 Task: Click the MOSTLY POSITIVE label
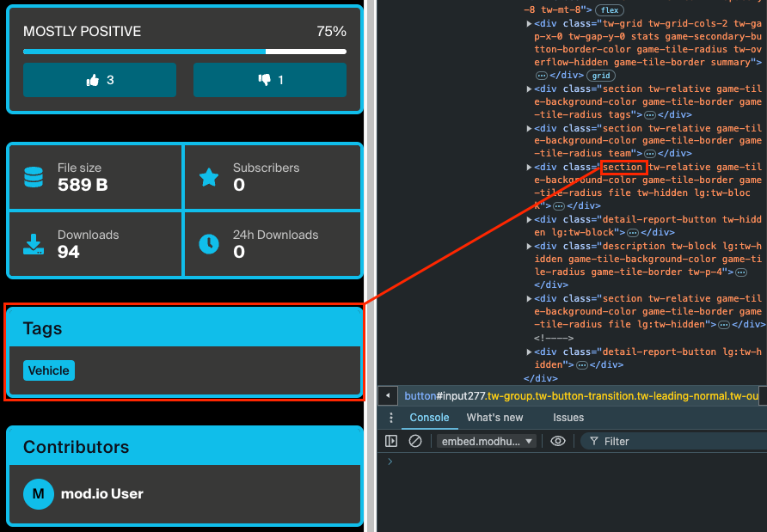click(83, 31)
